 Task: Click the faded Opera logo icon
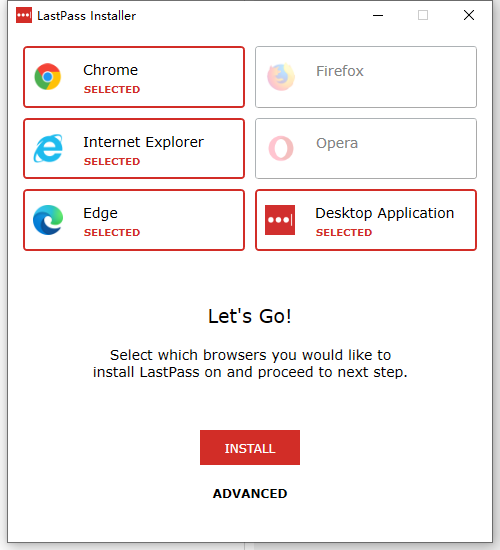pyautogui.click(x=281, y=148)
